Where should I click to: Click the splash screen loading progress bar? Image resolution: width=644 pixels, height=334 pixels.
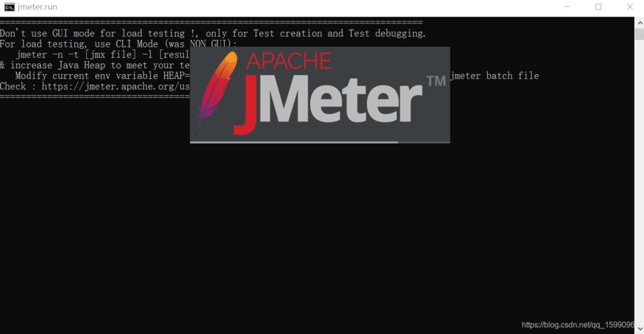[x=320, y=142]
